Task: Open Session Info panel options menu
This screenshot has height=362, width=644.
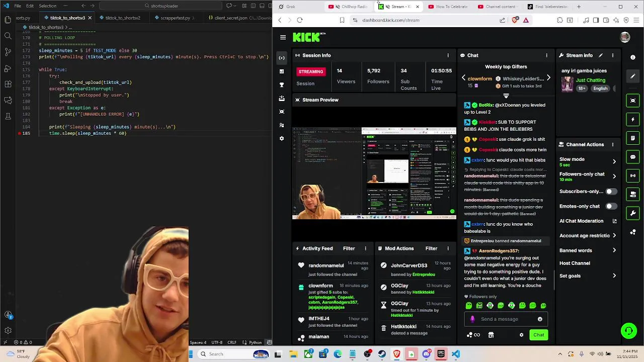Action: [x=448, y=55]
